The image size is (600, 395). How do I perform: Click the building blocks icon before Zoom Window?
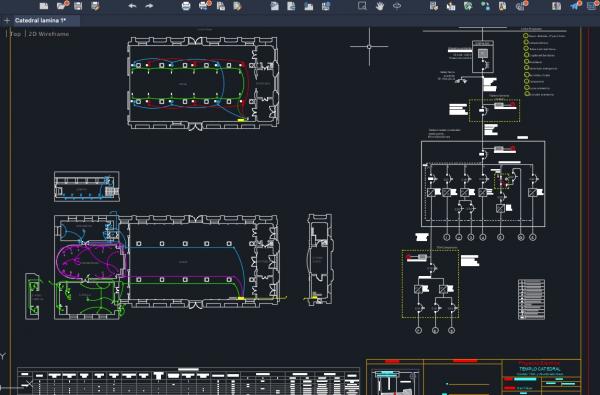click(308, 6)
